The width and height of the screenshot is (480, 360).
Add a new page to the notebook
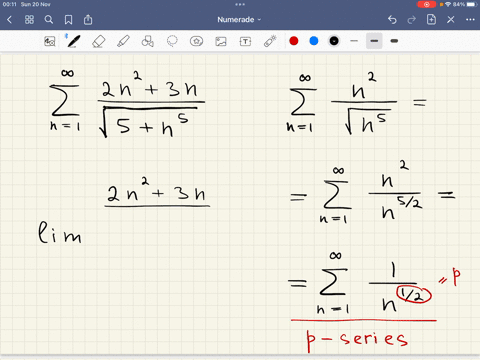point(431,20)
